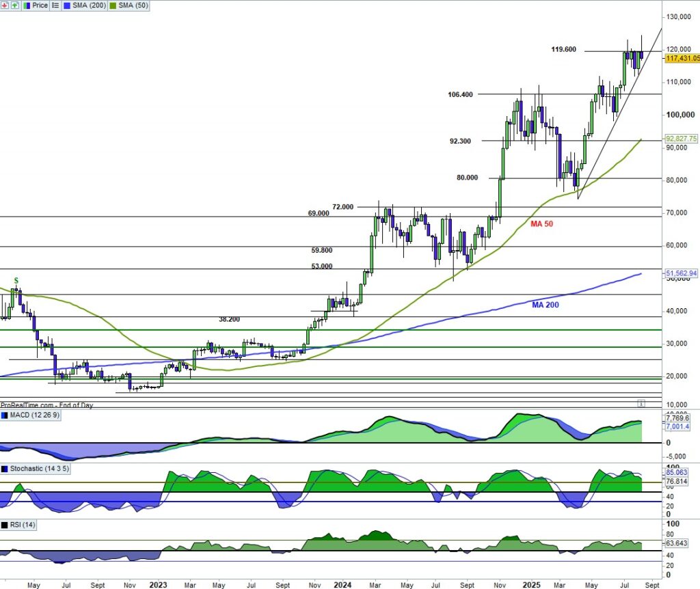Open the SMA (200) indicator settings
The width and height of the screenshot is (700, 589).
[88, 5]
